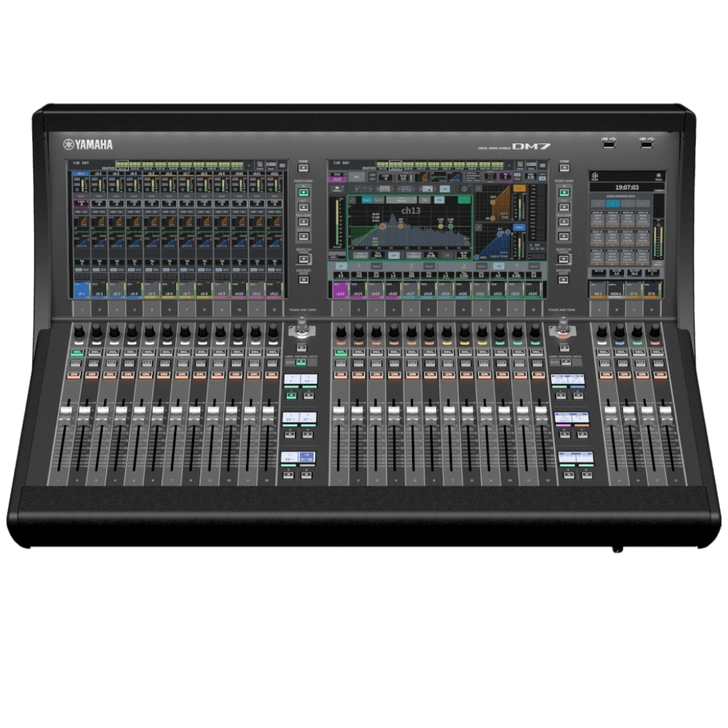Viewport: 728px width, 728px height.
Task: Open the menu icon on the centre touchscreen
Action: pos(543,166)
